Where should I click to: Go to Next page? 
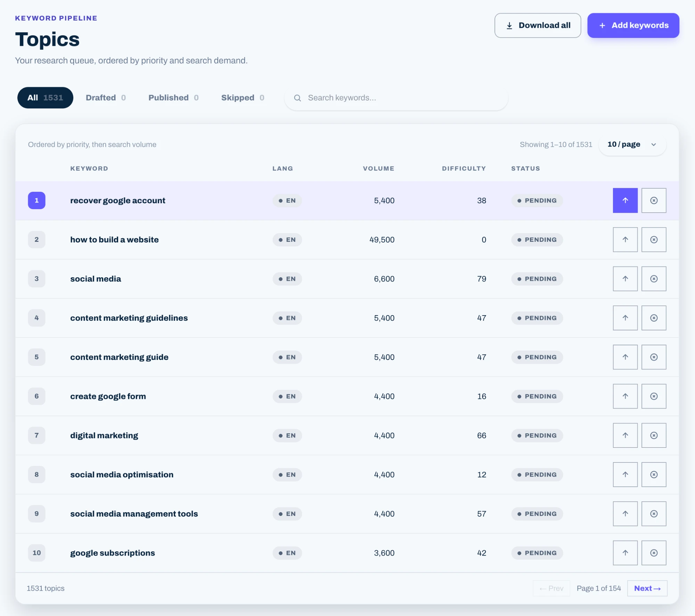coord(647,588)
